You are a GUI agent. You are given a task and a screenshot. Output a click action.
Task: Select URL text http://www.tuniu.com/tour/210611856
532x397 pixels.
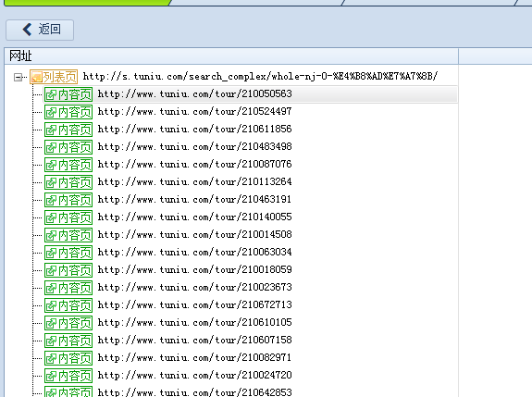pyautogui.click(x=194, y=130)
